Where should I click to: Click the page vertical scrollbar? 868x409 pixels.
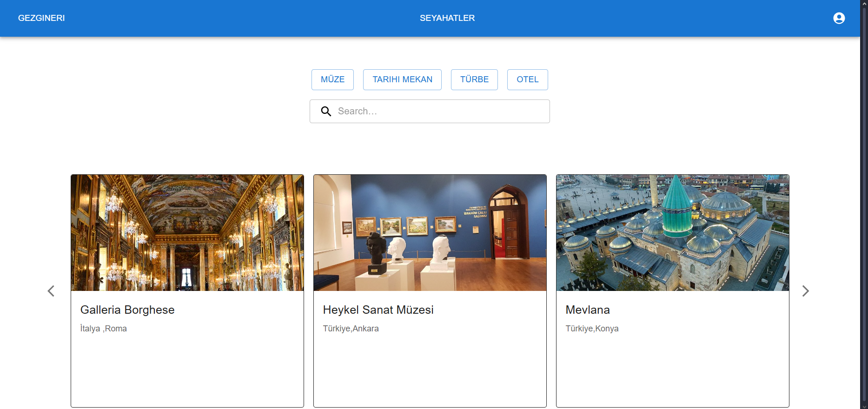864,204
